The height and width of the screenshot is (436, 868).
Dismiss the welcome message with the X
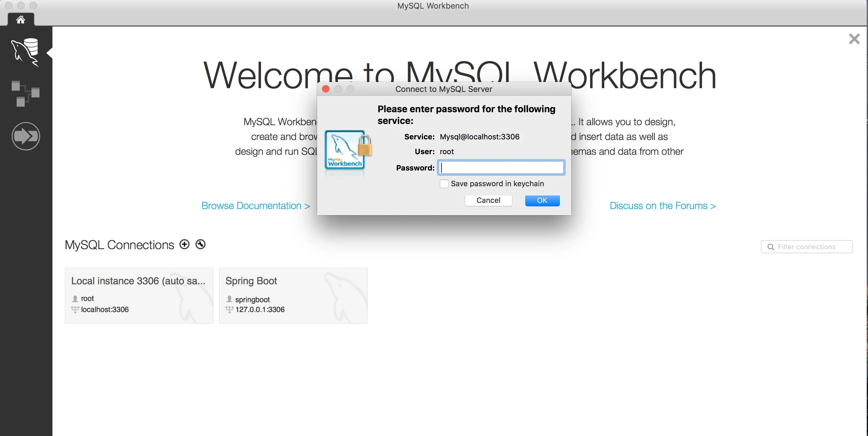[x=854, y=39]
